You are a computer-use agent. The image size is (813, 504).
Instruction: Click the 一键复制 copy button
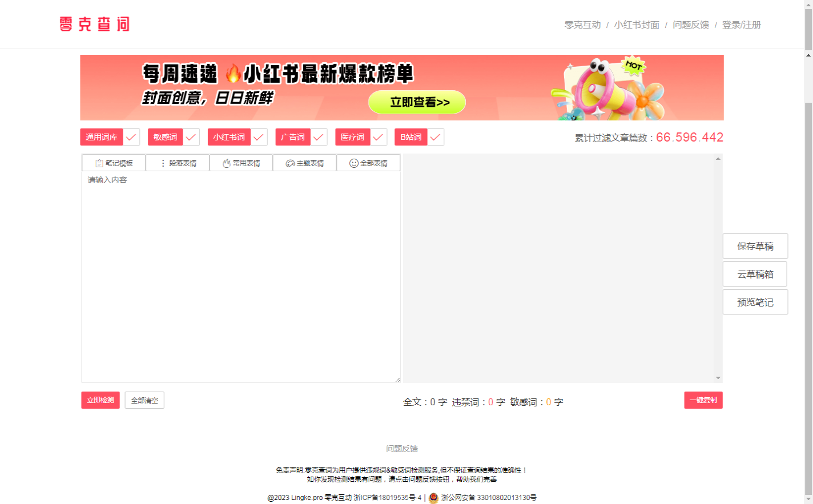pyautogui.click(x=703, y=400)
